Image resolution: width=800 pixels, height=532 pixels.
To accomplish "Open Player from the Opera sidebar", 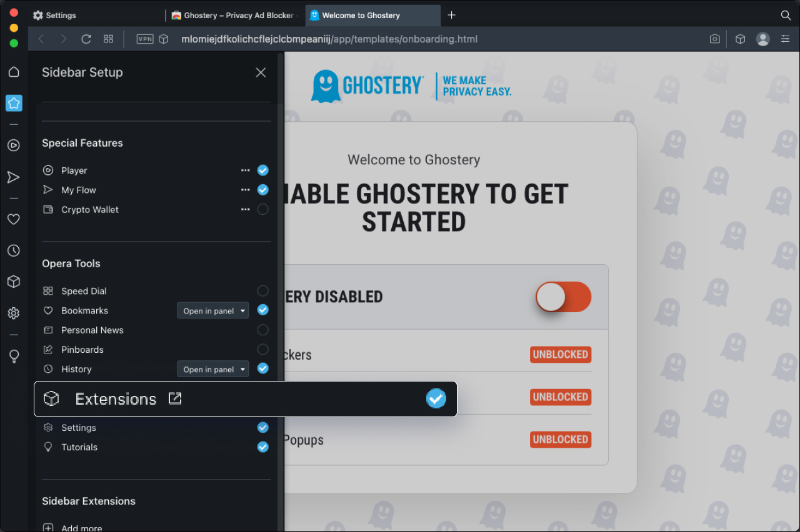I will 14,145.
